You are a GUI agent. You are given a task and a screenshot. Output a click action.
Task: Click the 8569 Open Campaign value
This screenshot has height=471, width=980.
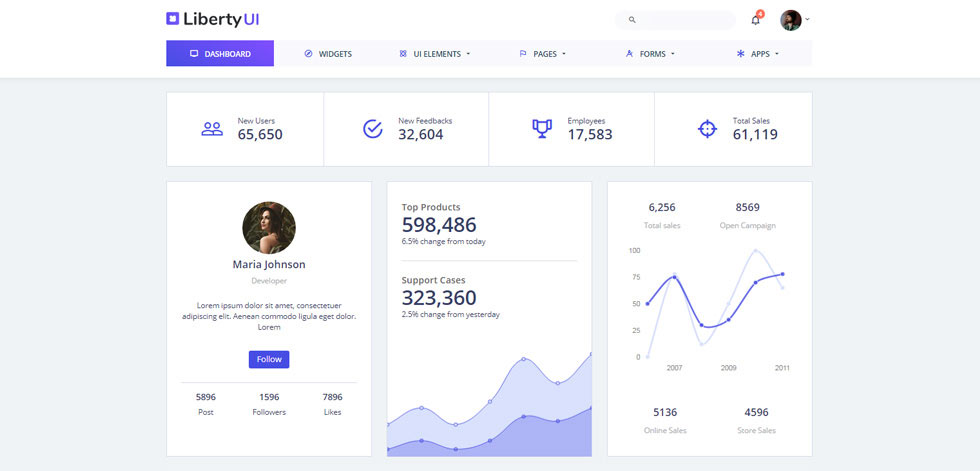748,207
